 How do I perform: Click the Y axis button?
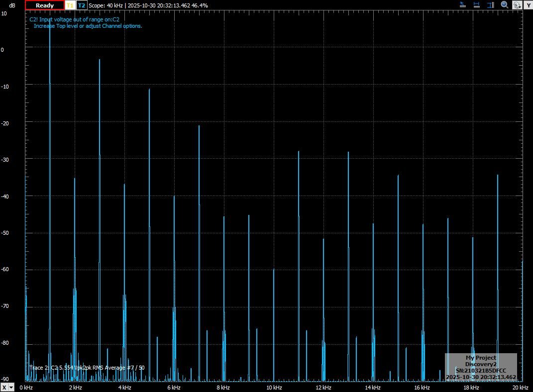click(x=528, y=5)
